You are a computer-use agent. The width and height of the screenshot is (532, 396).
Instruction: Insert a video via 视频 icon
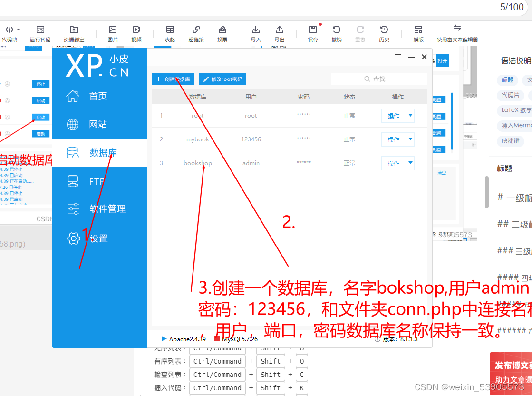(x=136, y=34)
